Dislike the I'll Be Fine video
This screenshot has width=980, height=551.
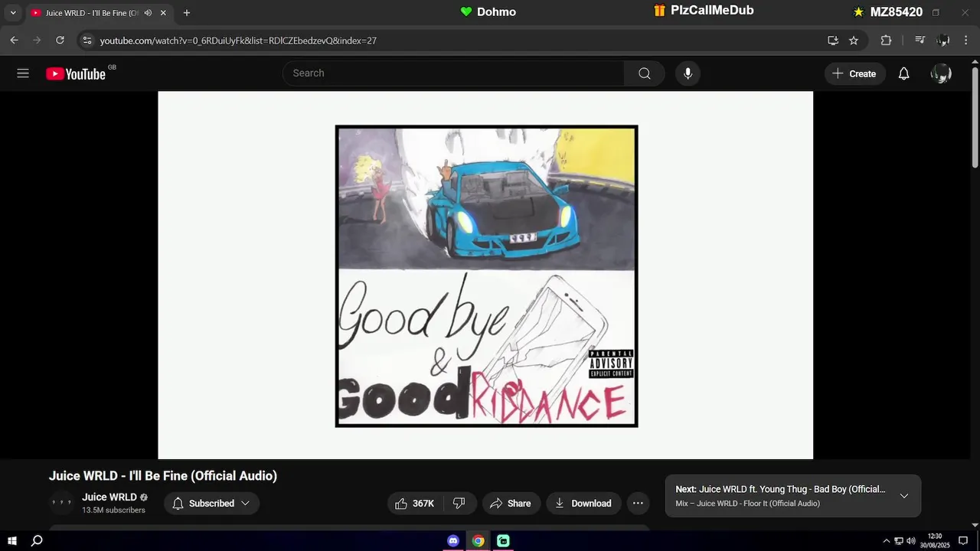(x=459, y=504)
